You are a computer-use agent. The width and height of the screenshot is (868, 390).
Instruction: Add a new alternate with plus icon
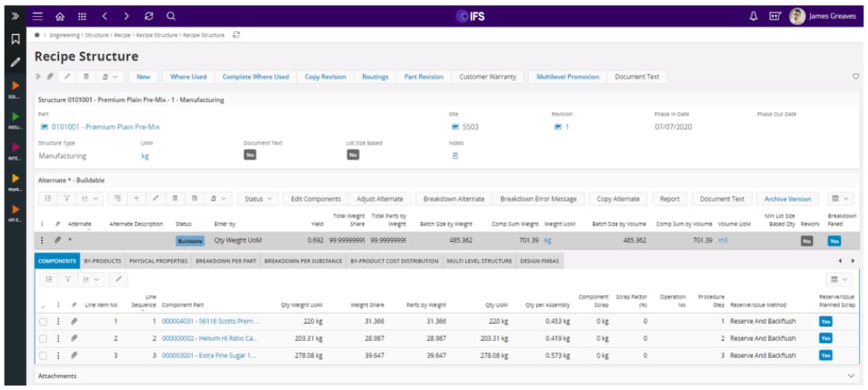[137, 199]
